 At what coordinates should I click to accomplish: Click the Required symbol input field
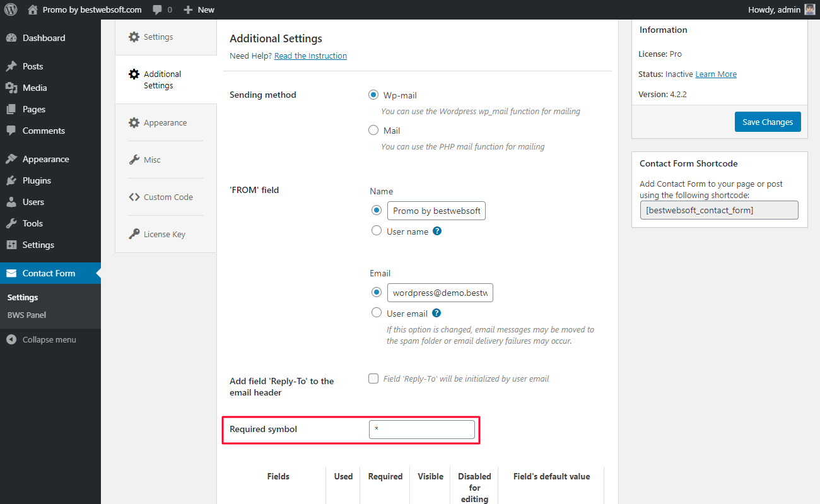tap(422, 430)
